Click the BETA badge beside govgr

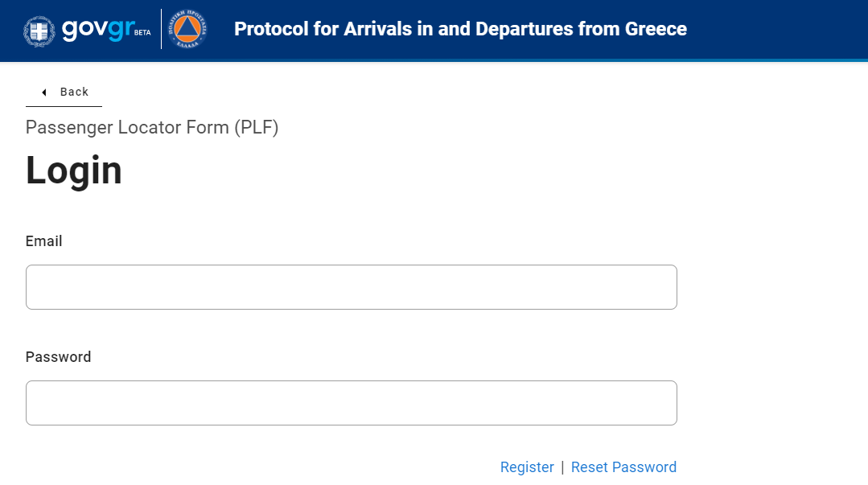click(x=142, y=33)
